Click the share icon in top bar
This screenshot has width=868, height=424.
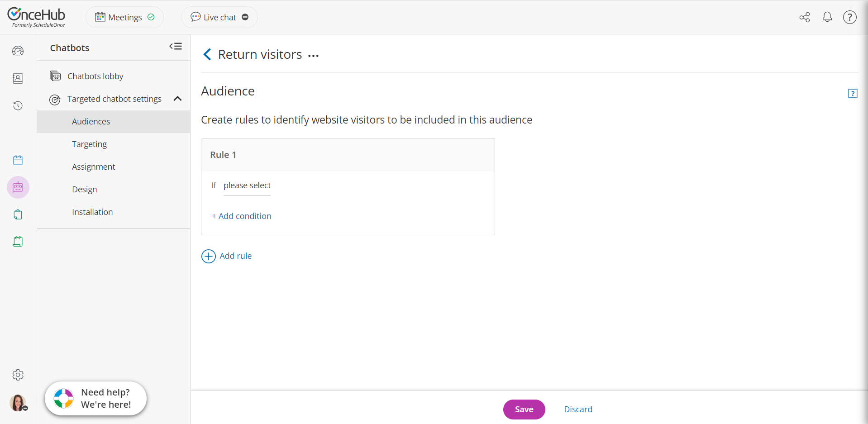click(804, 17)
